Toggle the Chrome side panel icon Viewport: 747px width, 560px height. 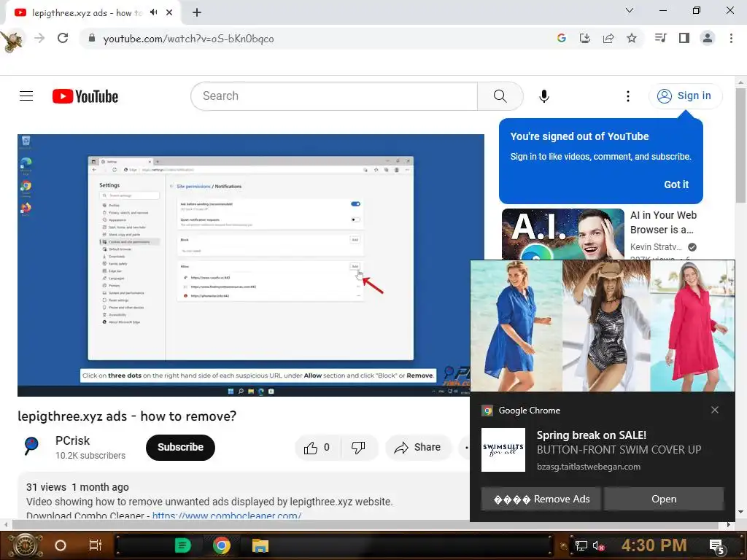[x=684, y=38]
